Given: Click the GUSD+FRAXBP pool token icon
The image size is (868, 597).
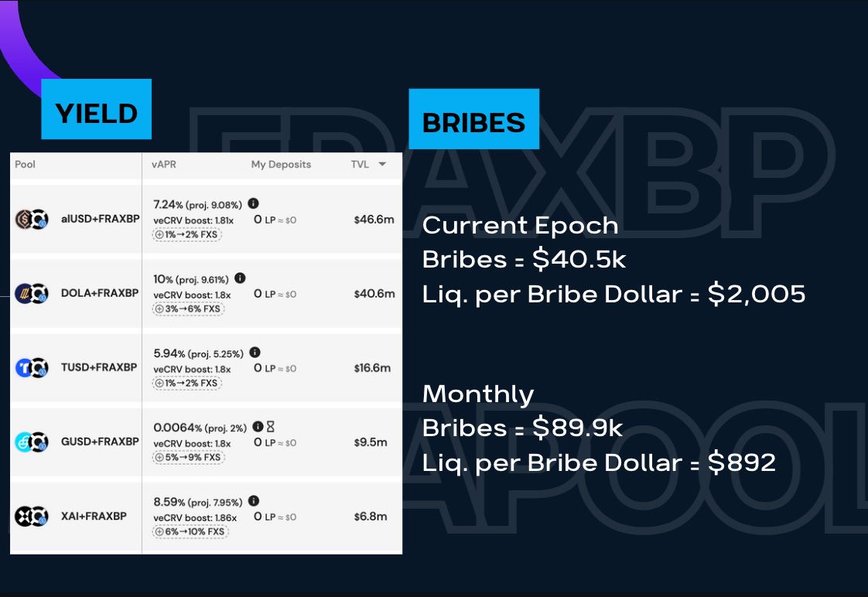Looking at the screenshot, I should (31, 442).
